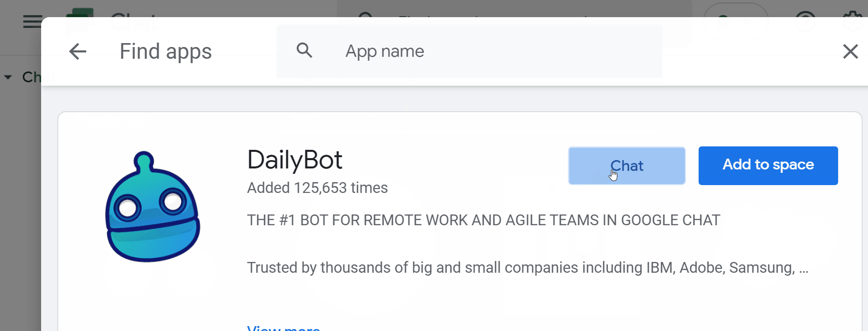Select the Chat section label in sidebar
The height and width of the screenshot is (331, 868).
click(31, 77)
